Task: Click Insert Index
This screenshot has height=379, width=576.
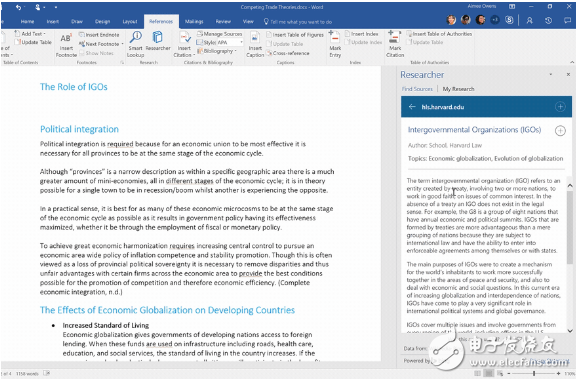Action: (x=361, y=34)
